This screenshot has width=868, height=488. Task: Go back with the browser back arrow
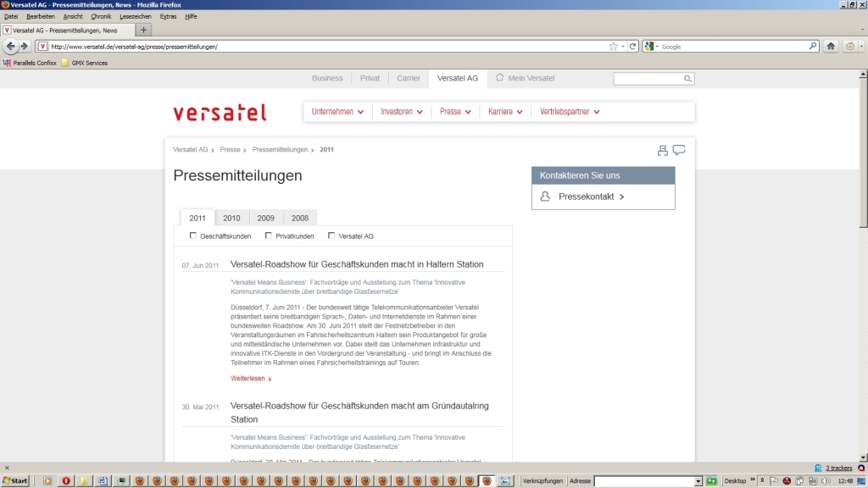pyautogui.click(x=11, y=47)
